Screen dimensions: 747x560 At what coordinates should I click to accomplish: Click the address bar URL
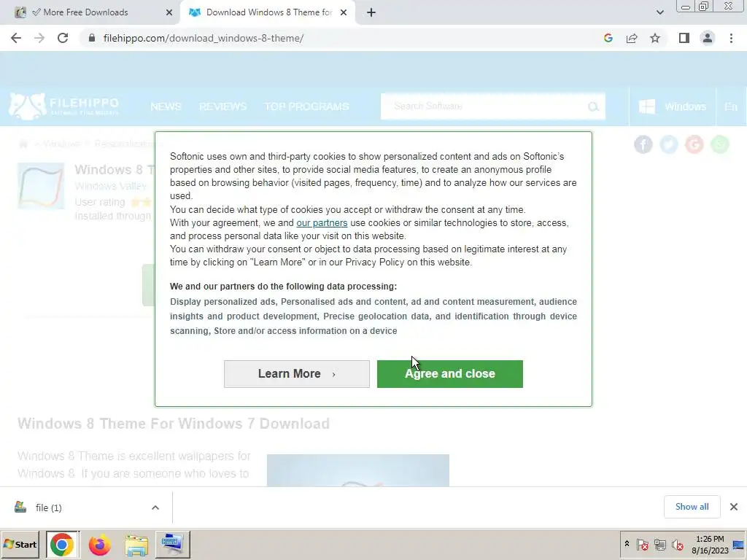tap(204, 38)
